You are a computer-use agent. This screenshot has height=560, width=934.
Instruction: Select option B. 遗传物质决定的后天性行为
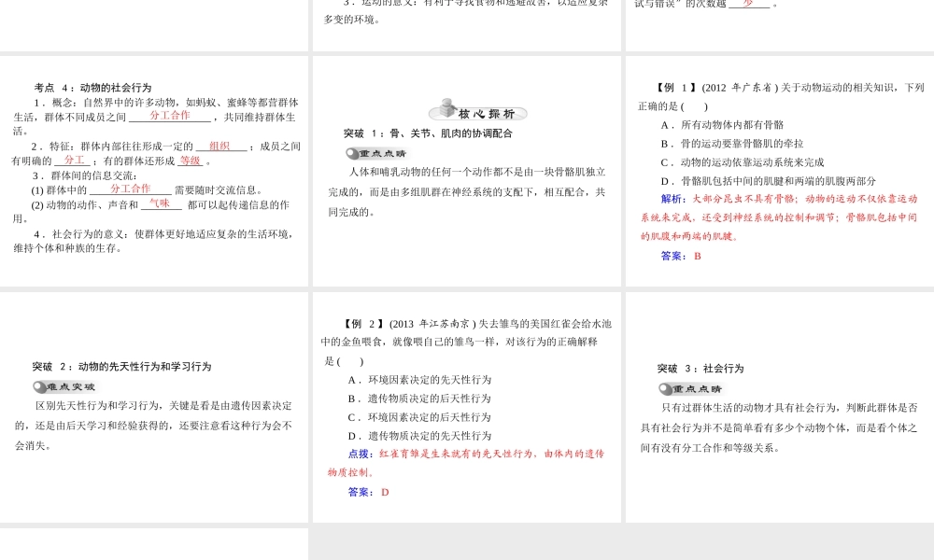click(420, 399)
